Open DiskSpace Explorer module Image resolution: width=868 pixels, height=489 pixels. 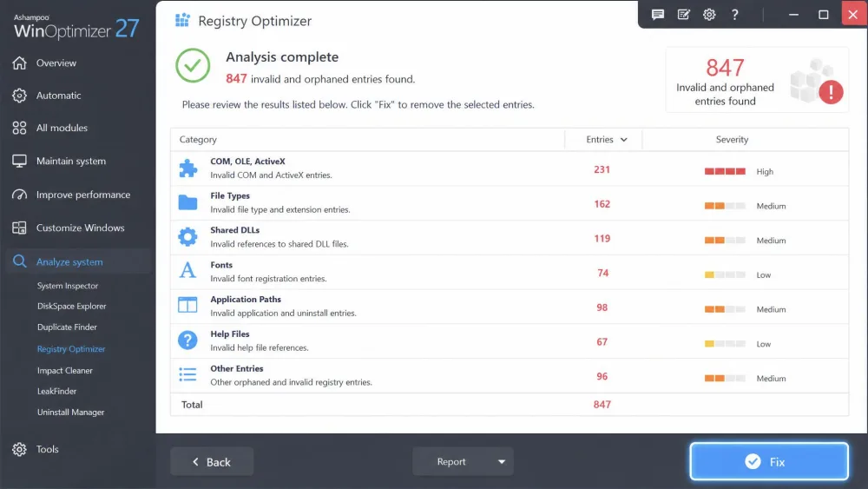coord(71,307)
